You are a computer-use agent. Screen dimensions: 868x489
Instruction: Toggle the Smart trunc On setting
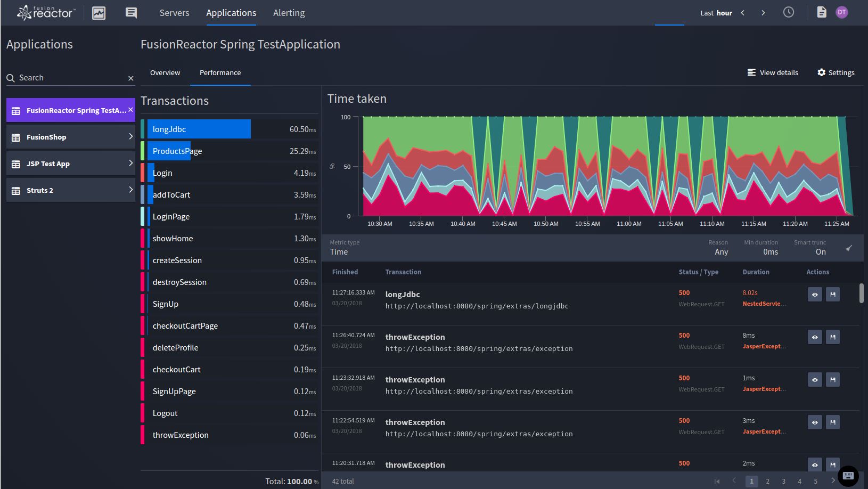pyautogui.click(x=820, y=252)
